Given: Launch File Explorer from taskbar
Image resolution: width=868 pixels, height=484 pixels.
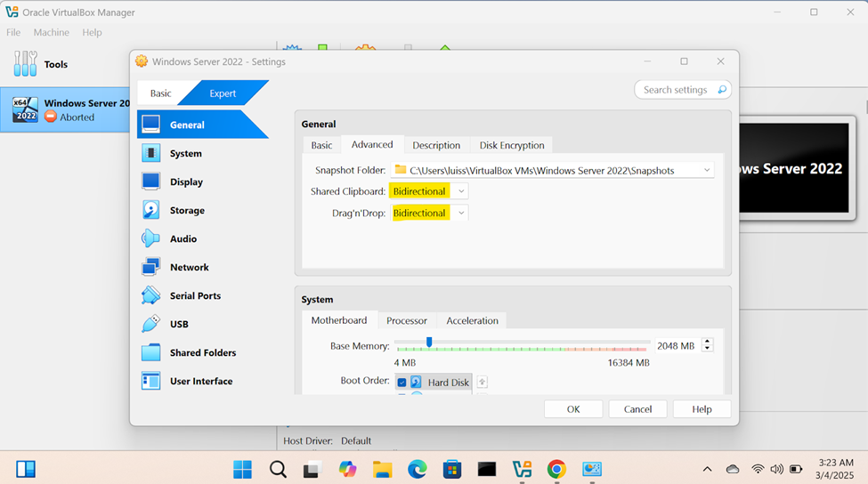Looking at the screenshot, I should pyautogui.click(x=382, y=470).
